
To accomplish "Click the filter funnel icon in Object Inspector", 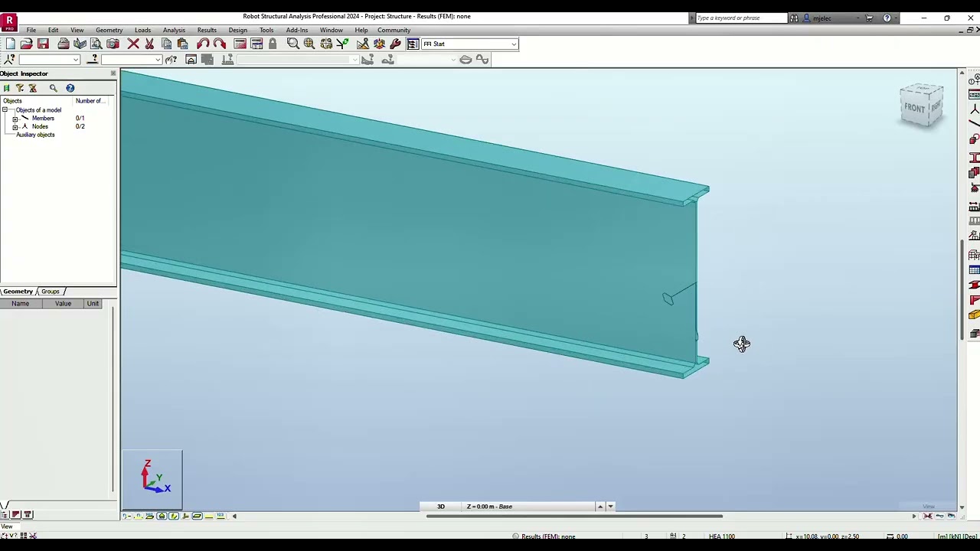I will (20, 88).
